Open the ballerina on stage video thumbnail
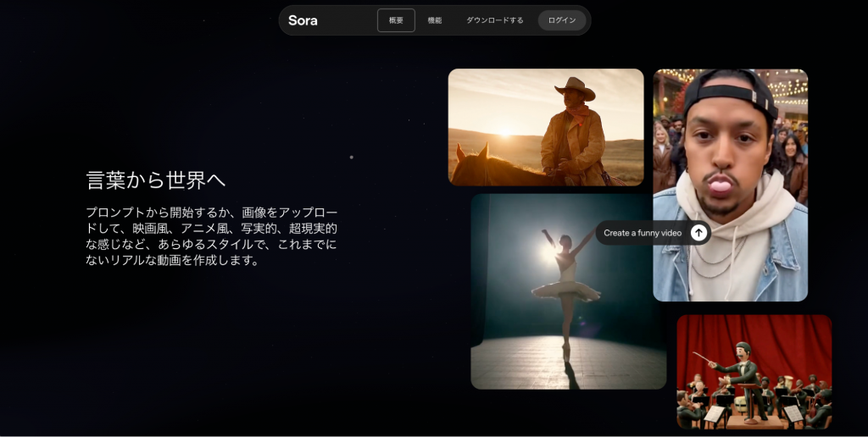868x437 pixels. pos(569,291)
